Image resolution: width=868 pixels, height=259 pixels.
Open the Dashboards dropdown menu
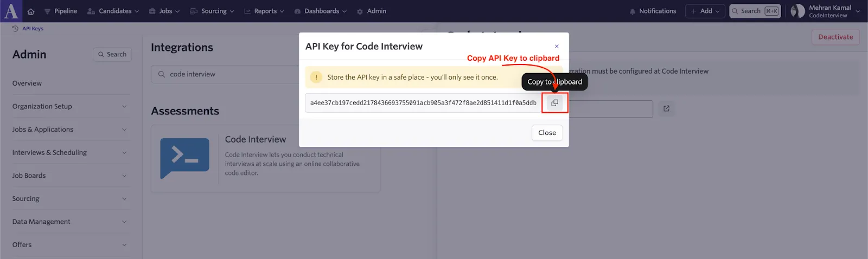point(320,11)
